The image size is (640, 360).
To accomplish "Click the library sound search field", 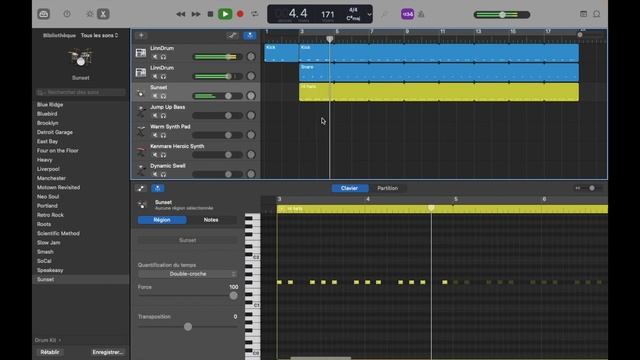I will 80,92.
